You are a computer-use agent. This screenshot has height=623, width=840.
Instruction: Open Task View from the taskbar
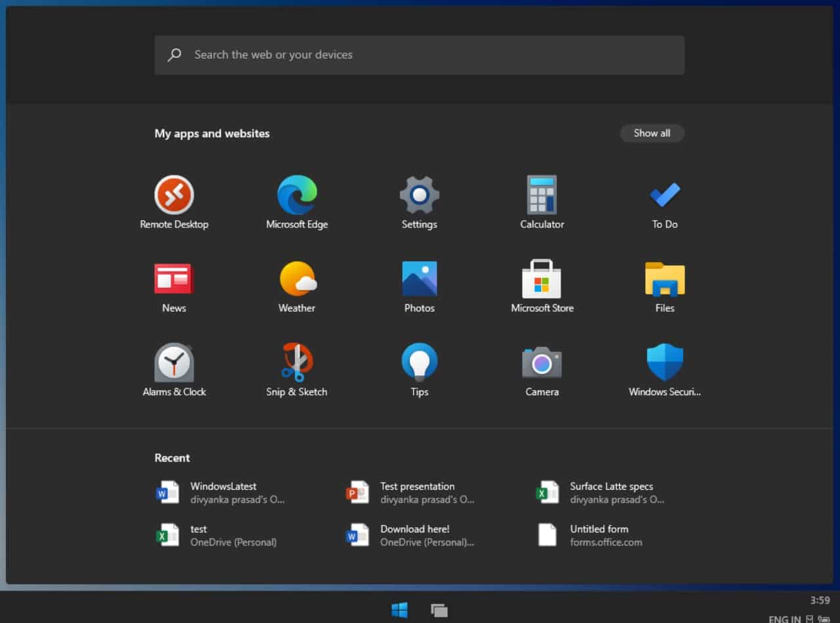pos(439,610)
